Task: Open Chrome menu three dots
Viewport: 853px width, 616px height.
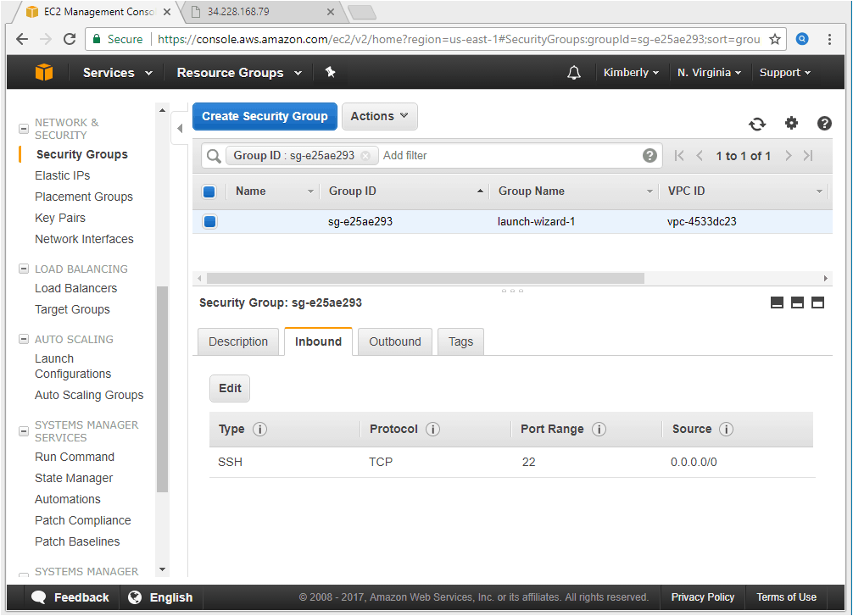Action: tap(829, 39)
